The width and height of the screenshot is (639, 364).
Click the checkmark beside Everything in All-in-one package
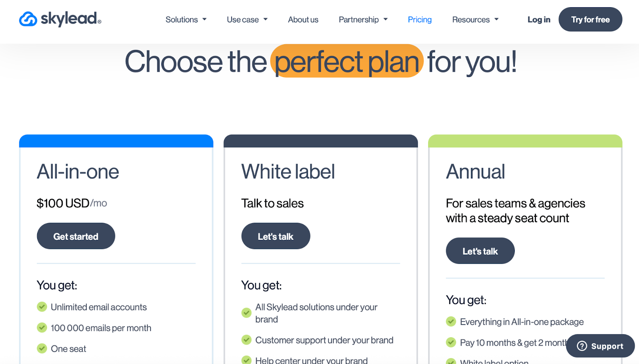(451, 321)
